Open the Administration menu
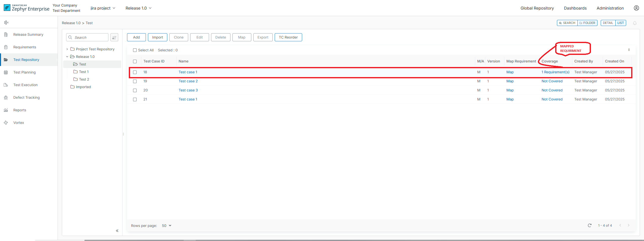Image resolution: width=644 pixels, height=241 pixels. click(610, 8)
